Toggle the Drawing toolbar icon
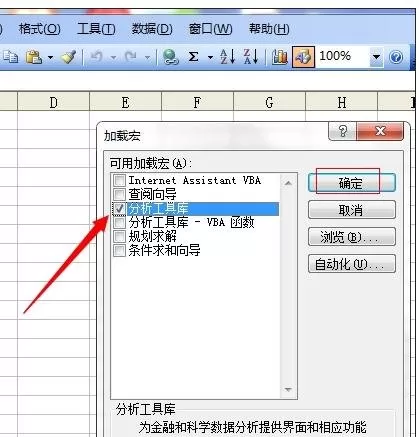The height and width of the screenshot is (437, 419). (x=303, y=57)
